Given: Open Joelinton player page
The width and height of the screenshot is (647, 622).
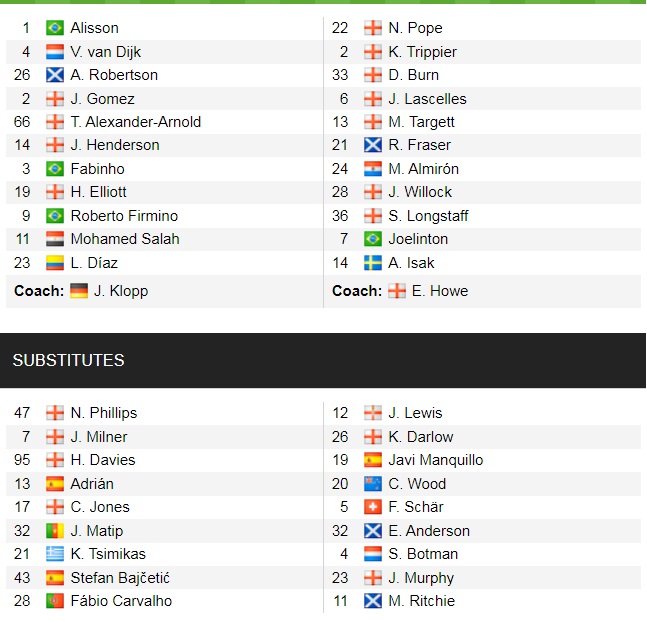Looking at the screenshot, I should 418,239.
